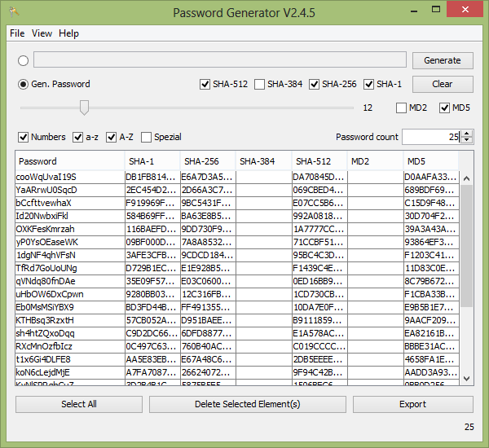Close the Password Generator window
This screenshot has height=448, width=489.
465,9
